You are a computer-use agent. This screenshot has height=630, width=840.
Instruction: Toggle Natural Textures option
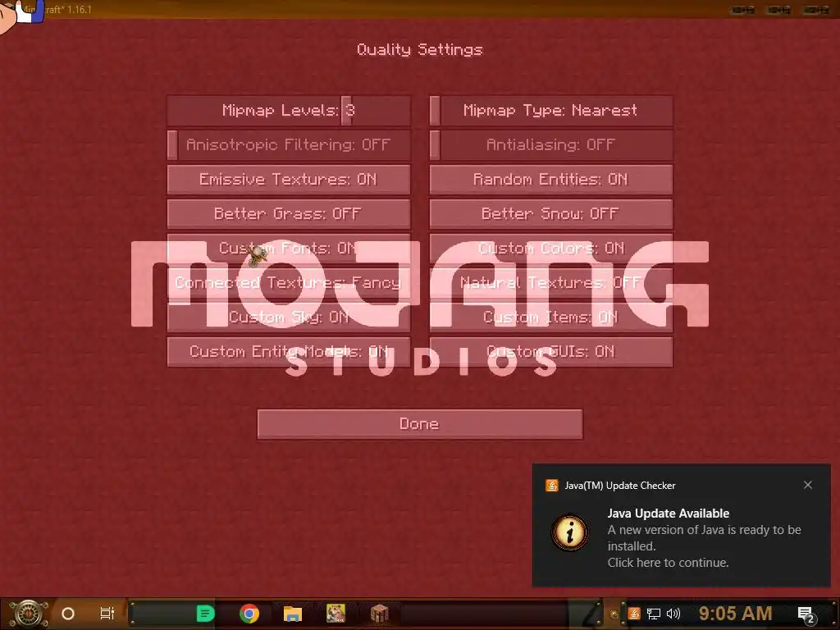pos(551,283)
